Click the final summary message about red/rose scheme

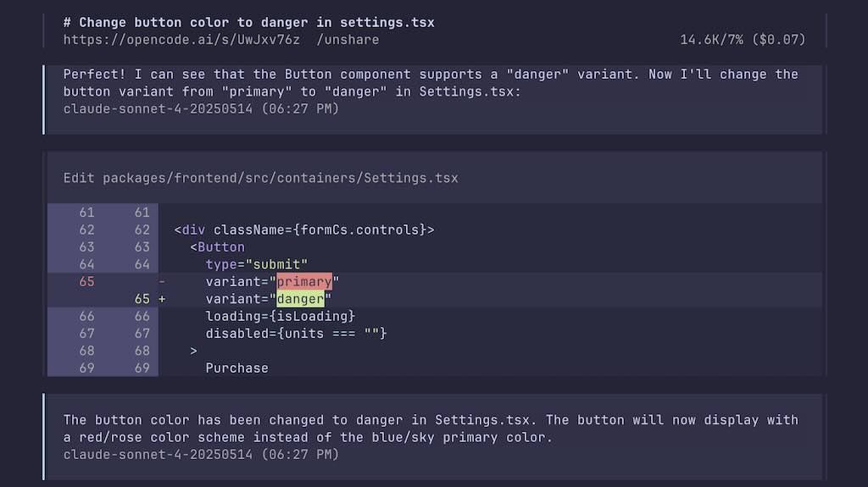tap(431, 429)
